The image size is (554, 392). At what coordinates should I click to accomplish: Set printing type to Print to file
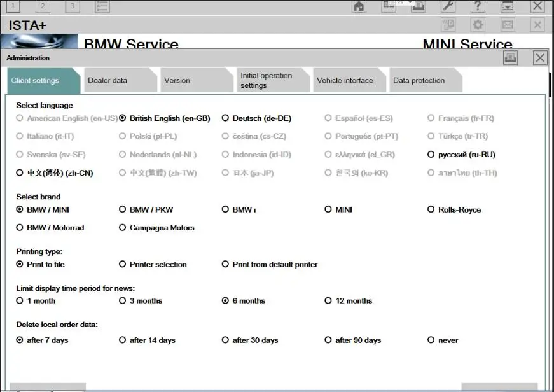click(40, 264)
